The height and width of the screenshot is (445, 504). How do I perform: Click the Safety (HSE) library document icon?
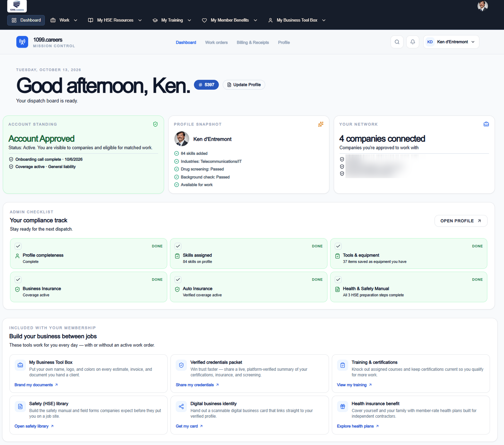pyautogui.click(x=20, y=406)
